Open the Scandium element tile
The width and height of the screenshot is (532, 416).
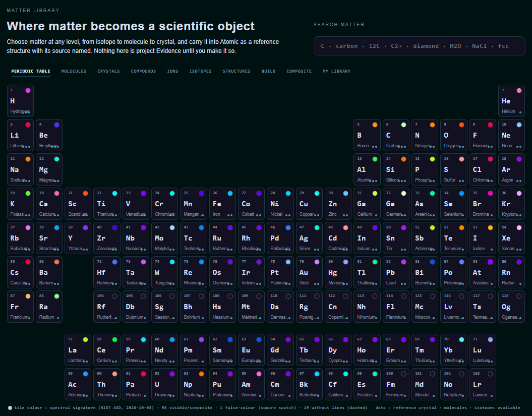[x=78, y=204]
